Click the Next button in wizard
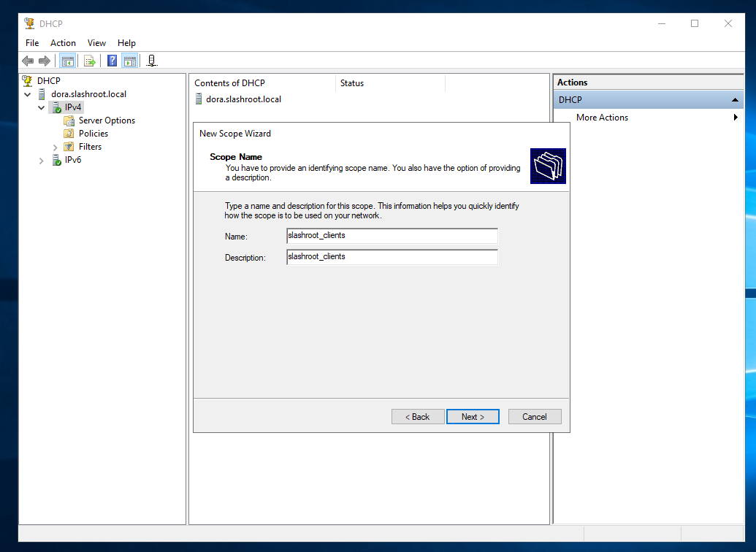756x552 pixels. tap(473, 417)
